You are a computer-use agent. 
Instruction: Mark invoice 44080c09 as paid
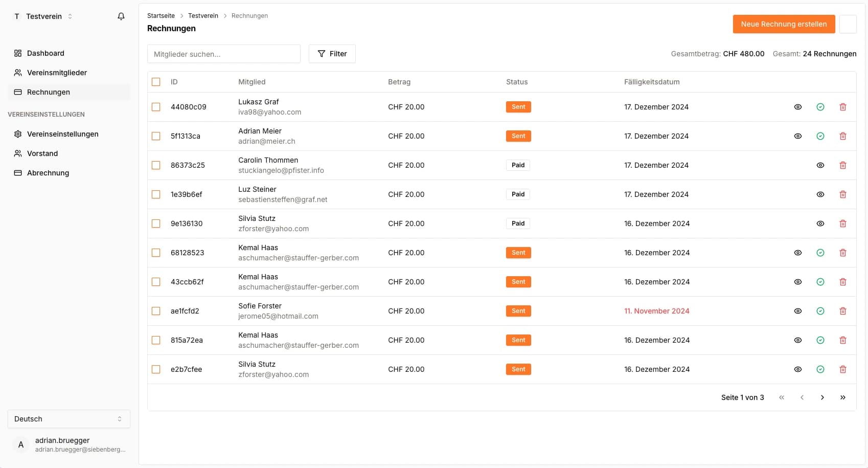820,107
